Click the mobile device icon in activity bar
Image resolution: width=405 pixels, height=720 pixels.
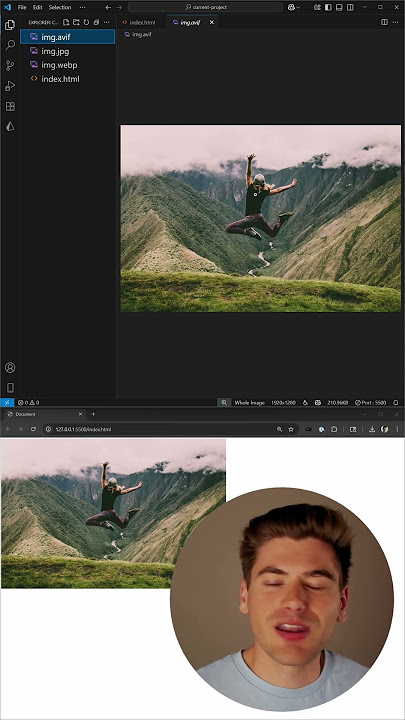click(10, 388)
